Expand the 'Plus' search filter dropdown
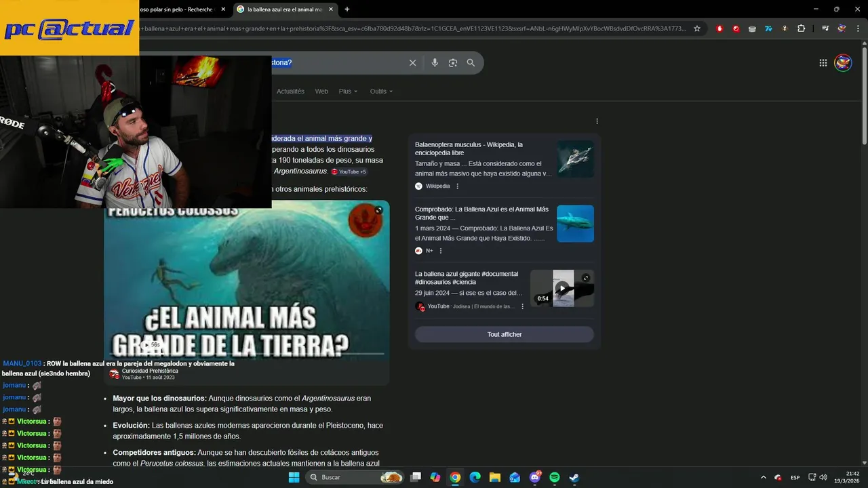Viewport: 868px width, 488px height. point(348,91)
